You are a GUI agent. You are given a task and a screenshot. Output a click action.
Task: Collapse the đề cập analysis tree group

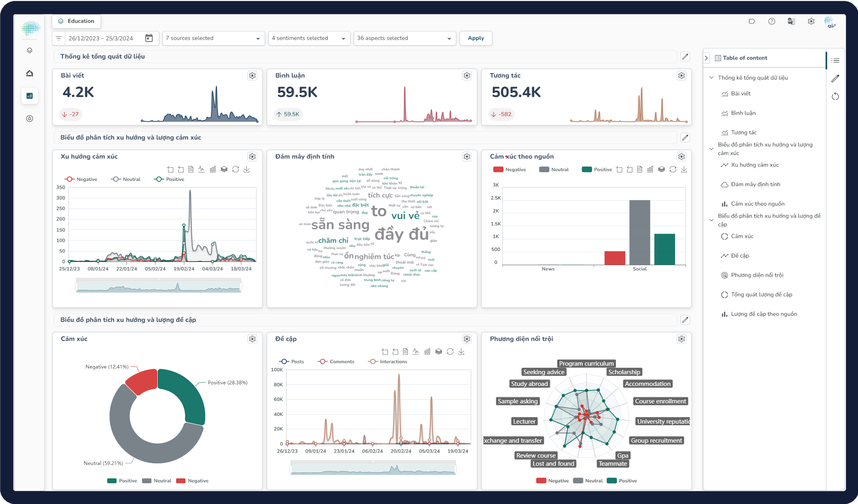pos(712,220)
